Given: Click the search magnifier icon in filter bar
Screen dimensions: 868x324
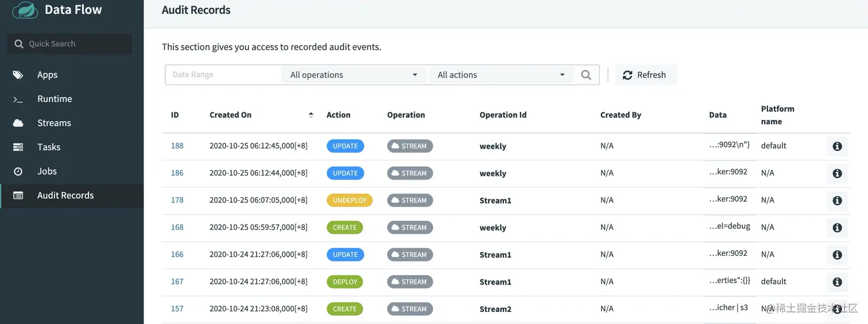Looking at the screenshot, I should [586, 75].
